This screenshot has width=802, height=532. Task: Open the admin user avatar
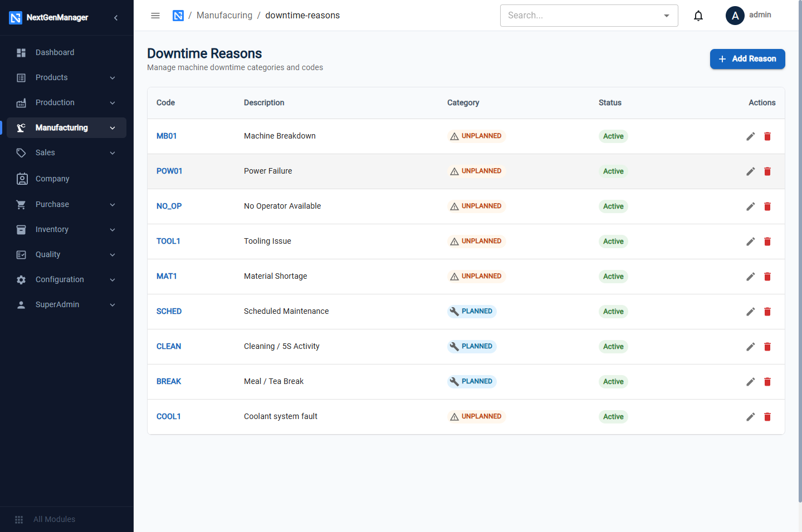click(735, 16)
